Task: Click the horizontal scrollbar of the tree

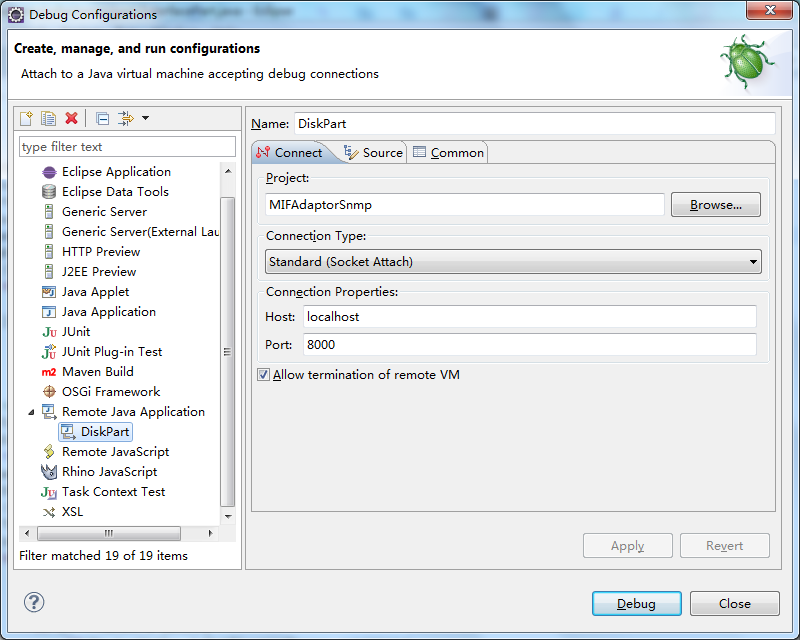Action: coord(109,533)
